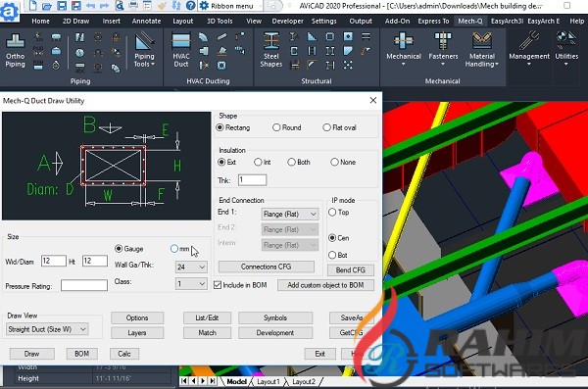Jump to first layout tab arrow
The image size is (588, 389).
tap(184, 381)
